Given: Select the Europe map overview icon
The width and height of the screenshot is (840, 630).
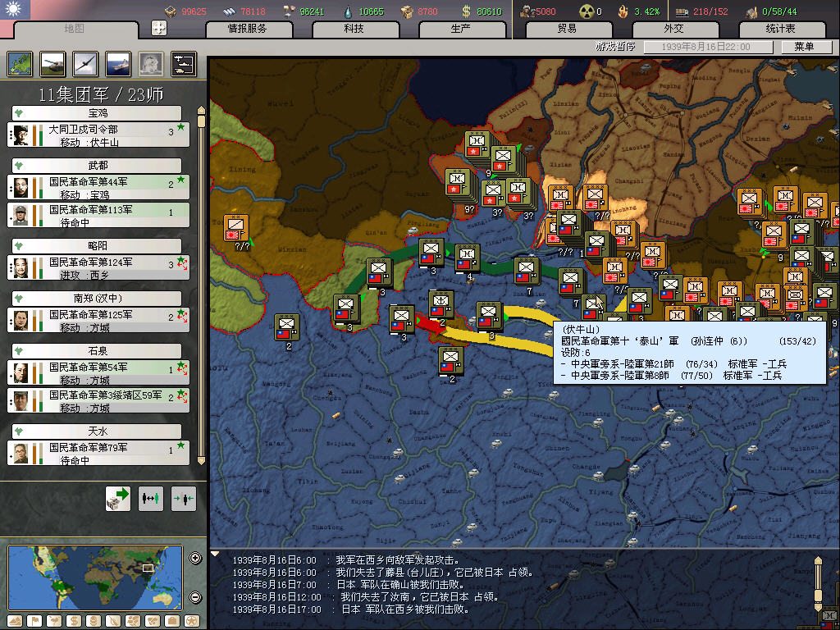Looking at the screenshot, I should click(x=20, y=64).
